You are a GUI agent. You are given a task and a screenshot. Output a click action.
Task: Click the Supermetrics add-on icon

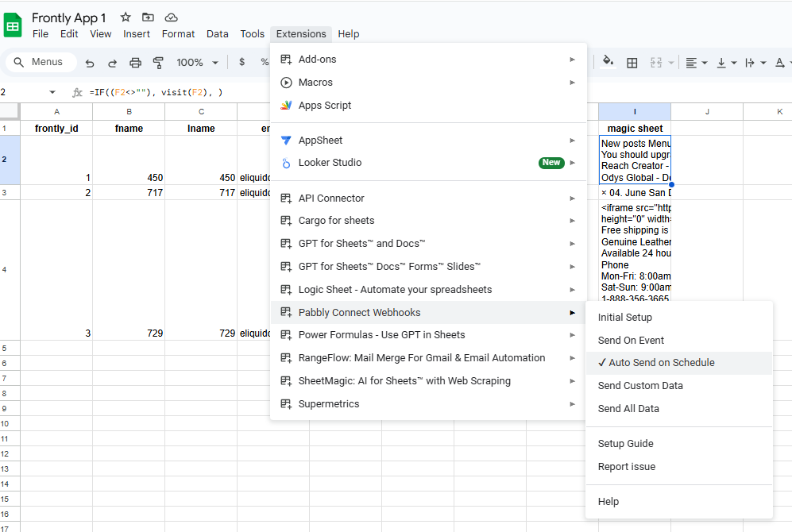tap(286, 404)
